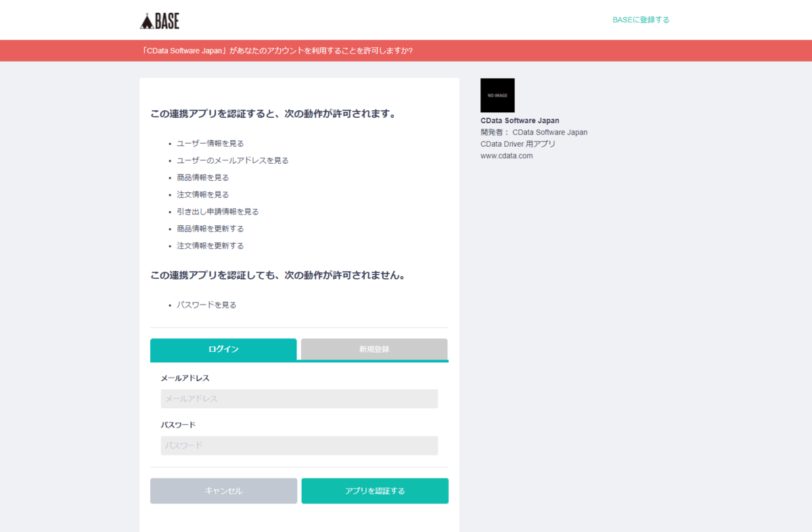This screenshot has width=812, height=532.
Task: Click the NO IMAGE app thumbnail
Action: 497,95
